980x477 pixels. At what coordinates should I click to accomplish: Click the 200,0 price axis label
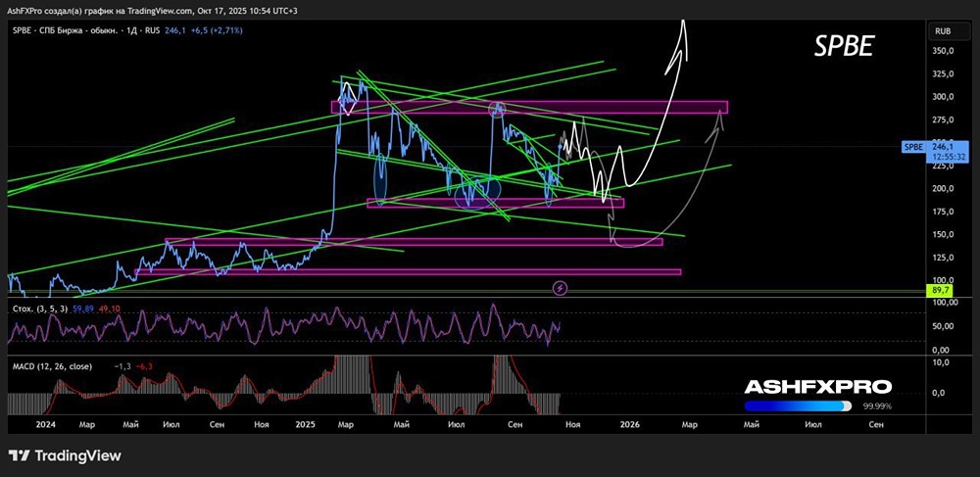pyautogui.click(x=943, y=189)
